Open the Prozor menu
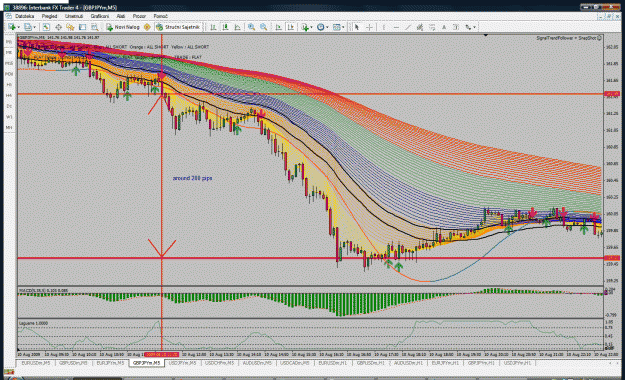 [139, 16]
